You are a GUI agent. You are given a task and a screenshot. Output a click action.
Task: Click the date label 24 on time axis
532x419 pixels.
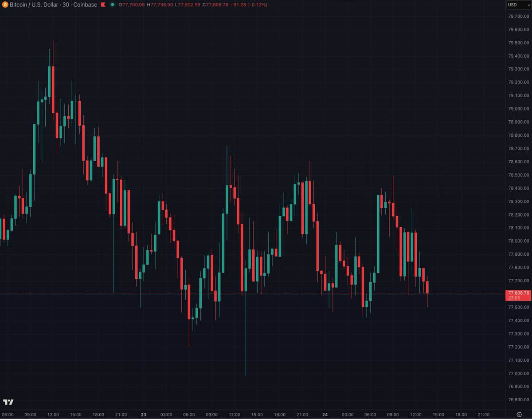tap(325, 414)
